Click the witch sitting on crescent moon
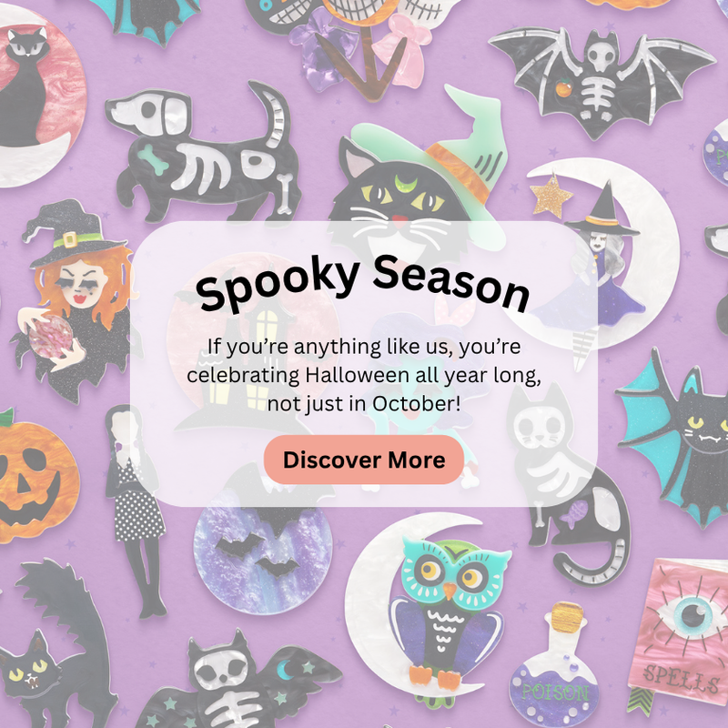 [603, 260]
